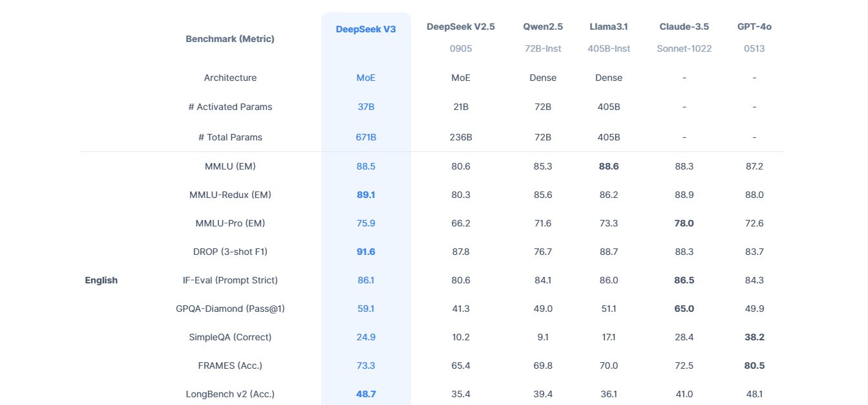The image size is (868, 405).
Task: Click GPT-4o's bold FRAMES score 80.5
Action: [754, 366]
